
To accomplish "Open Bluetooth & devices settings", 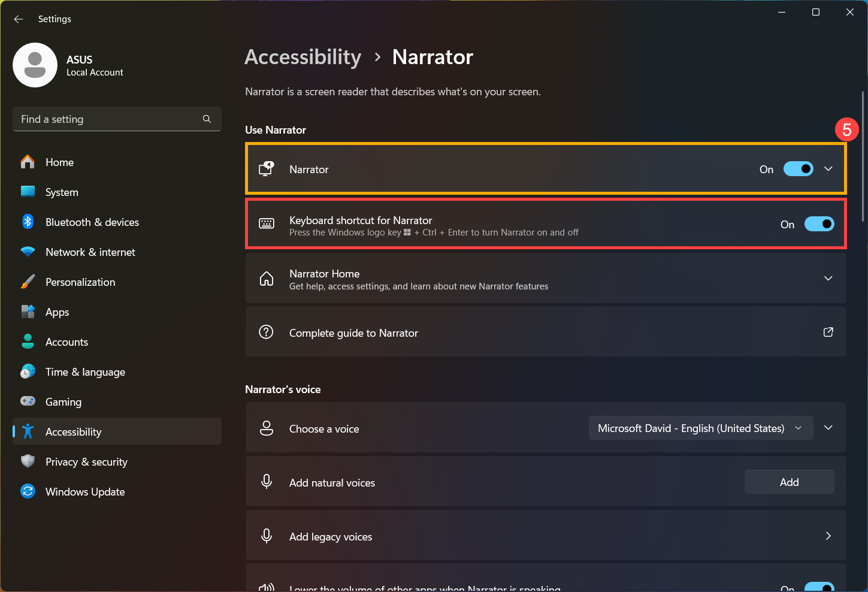I will 117,222.
